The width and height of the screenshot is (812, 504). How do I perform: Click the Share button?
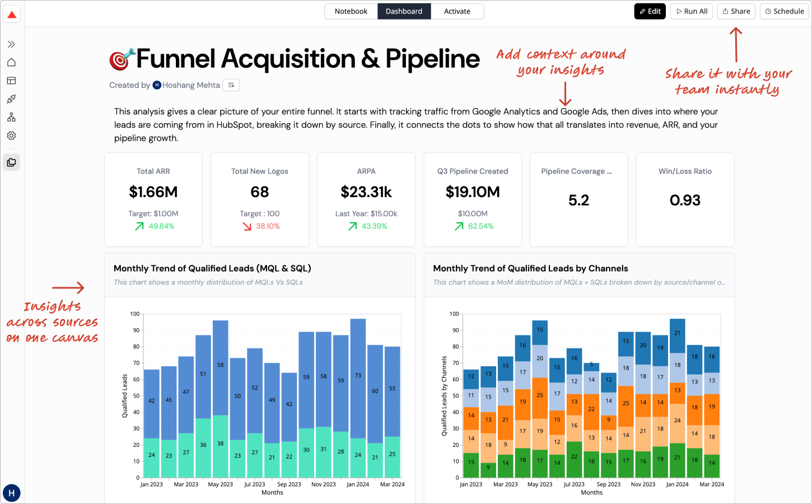pos(736,11)
